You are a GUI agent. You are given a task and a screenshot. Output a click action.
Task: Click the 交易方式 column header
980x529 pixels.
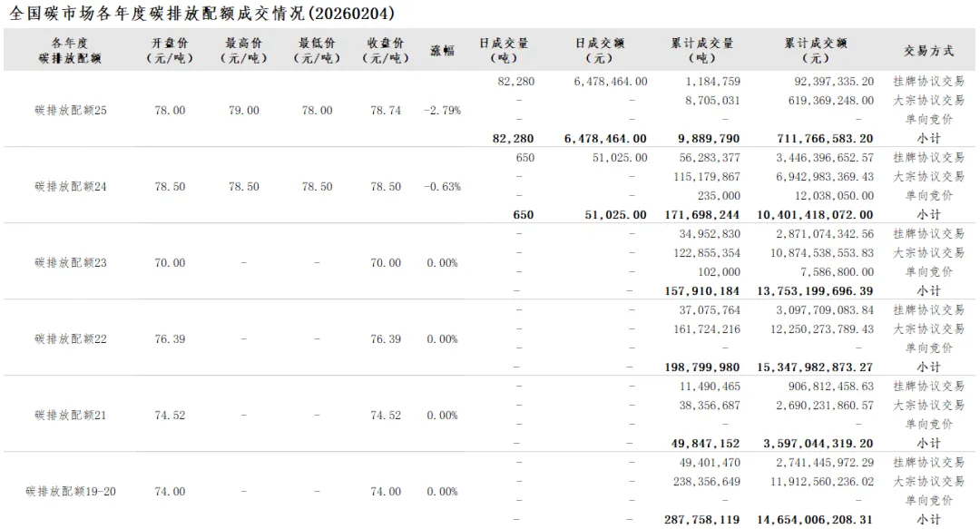[x=928, y=51]
